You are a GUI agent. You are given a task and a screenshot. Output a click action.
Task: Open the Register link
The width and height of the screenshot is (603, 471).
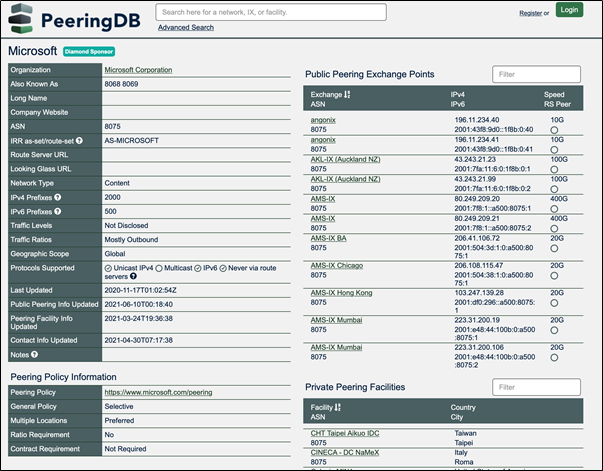(530, 13)
